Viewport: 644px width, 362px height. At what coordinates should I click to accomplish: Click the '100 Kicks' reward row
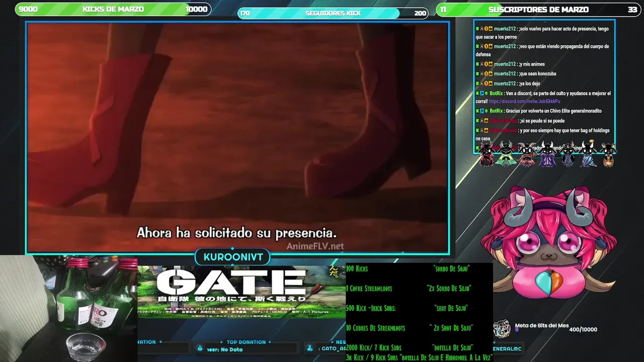tap(409, 269)
